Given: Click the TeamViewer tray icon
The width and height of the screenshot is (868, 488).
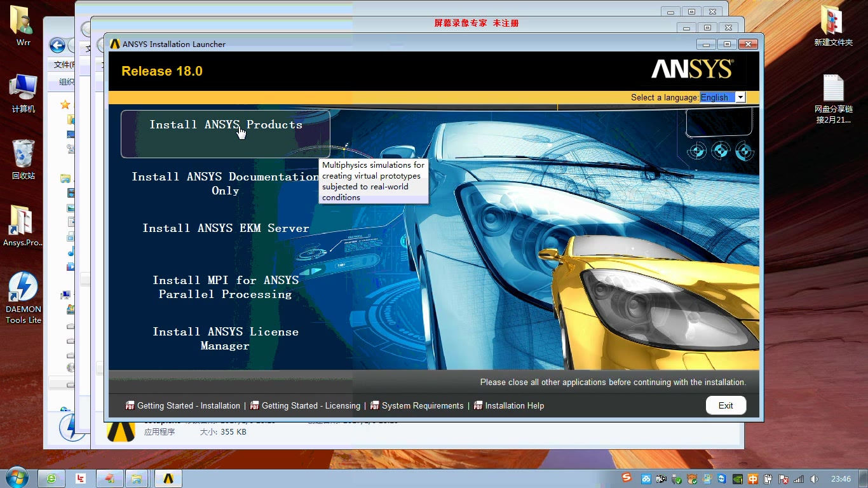Looking at the screenshot, I should pyautogui.click(x=722, y=479).
